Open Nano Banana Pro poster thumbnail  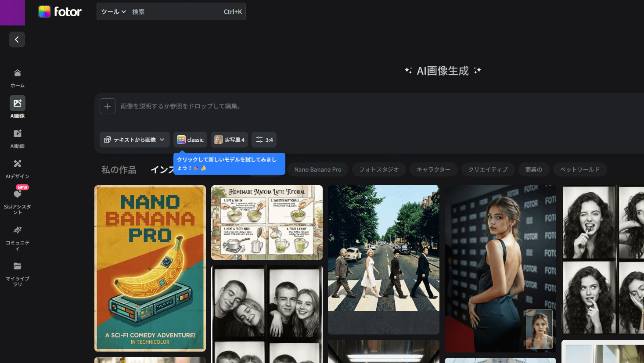coord(150,268)
